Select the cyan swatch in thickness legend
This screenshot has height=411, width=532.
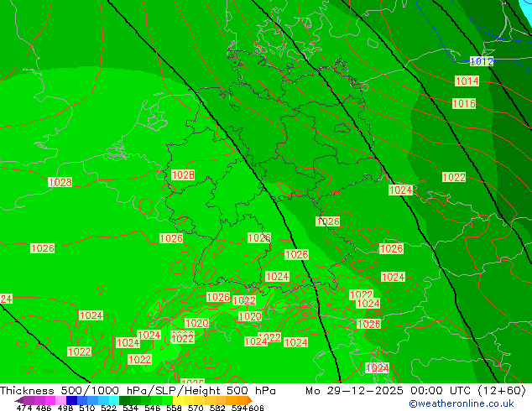coord(114,400)
